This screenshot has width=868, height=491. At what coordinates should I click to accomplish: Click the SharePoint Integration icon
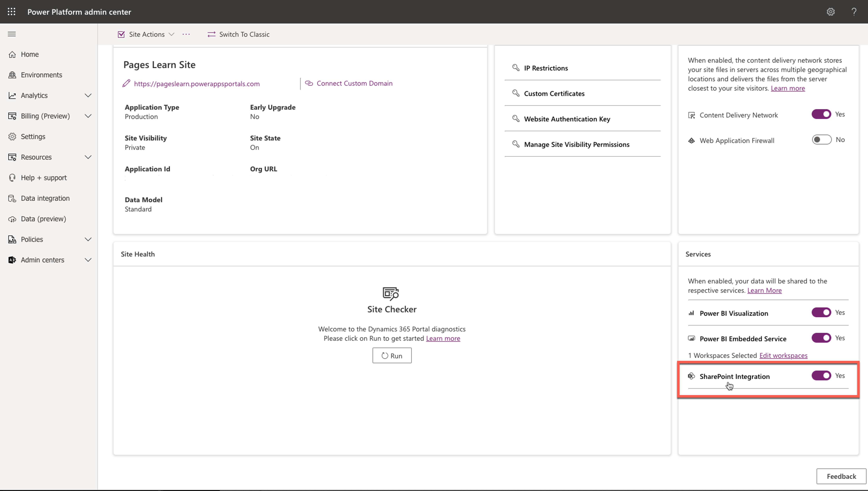pos(691,376)
